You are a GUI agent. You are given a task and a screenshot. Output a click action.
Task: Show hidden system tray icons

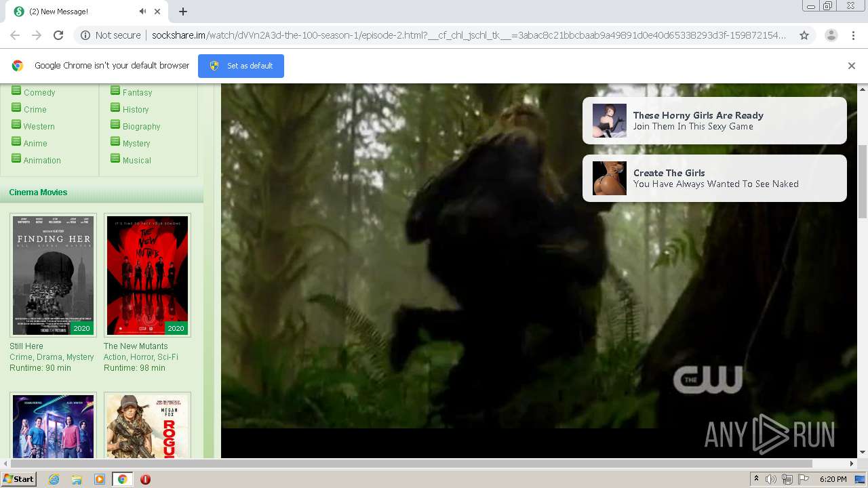[756, 479]
